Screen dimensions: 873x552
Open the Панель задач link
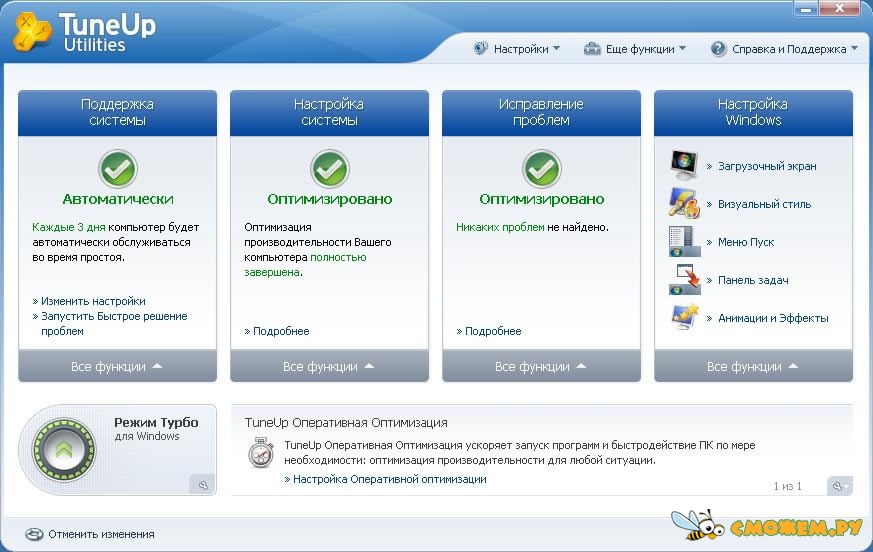(x=753, y=280)
